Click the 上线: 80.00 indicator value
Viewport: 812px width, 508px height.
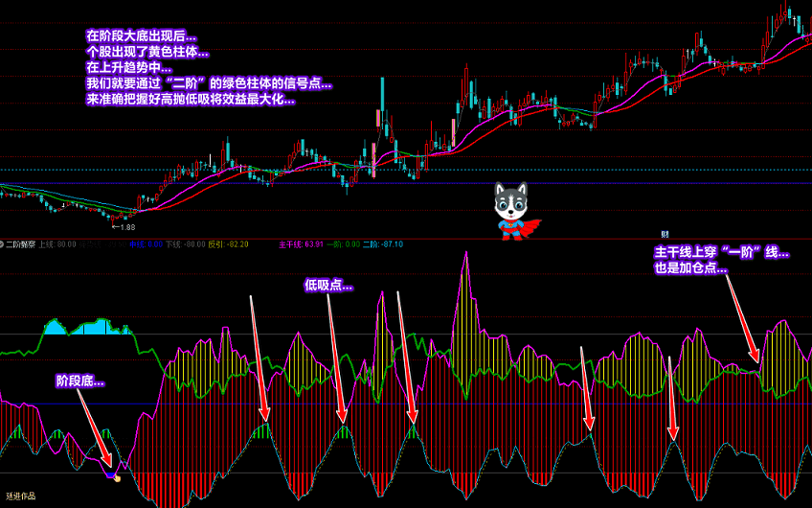57,244
